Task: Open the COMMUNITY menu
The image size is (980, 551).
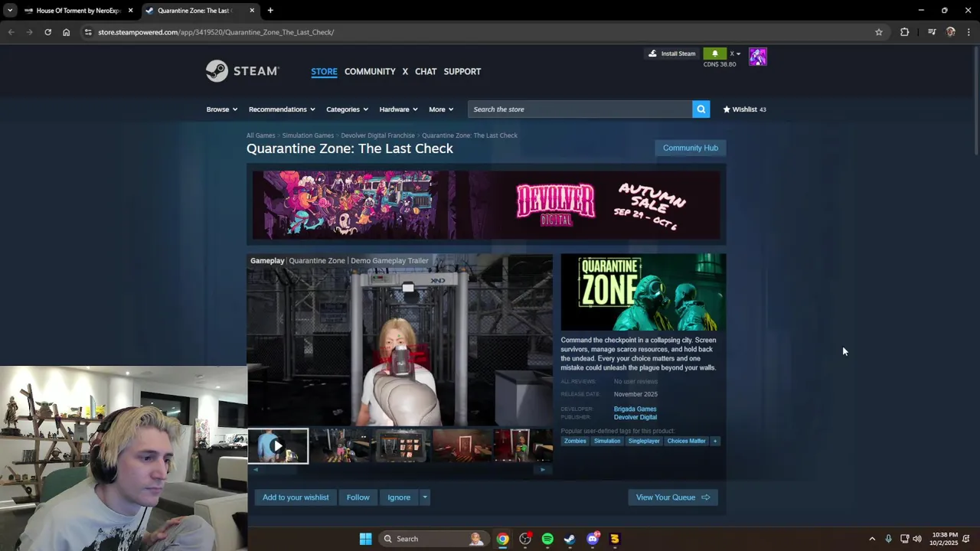Action: pos(370,71)
